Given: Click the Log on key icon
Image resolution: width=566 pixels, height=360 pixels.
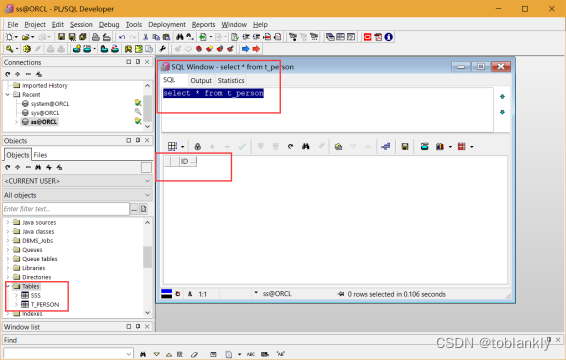Looking at the screenshot, I should [10, 49].
